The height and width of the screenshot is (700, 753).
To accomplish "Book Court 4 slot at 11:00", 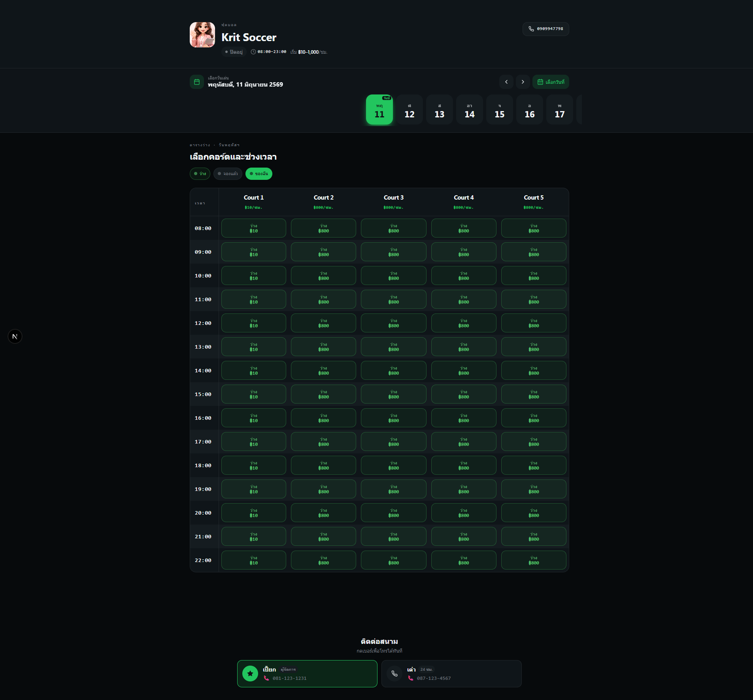I will click(464, 299).
